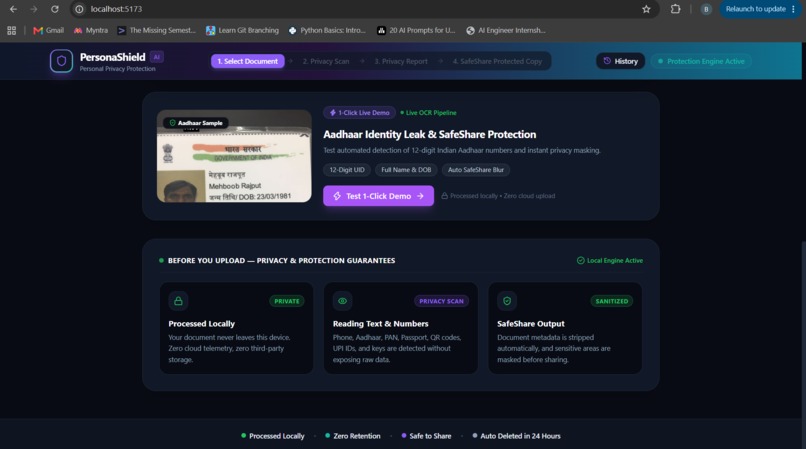Click the shield icon on Aadhaar Sample tag

point(172,123)
